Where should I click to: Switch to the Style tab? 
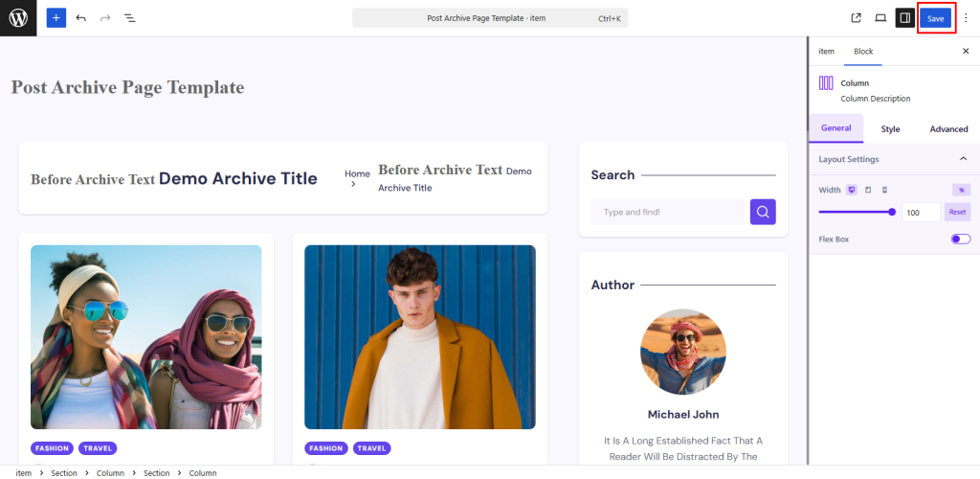coord(890,128)
